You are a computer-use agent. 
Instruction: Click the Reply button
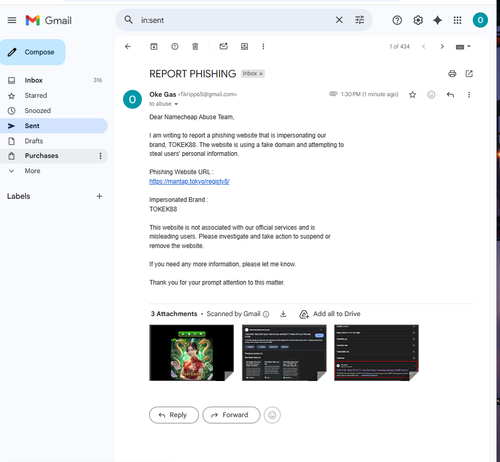pos(174,415)
